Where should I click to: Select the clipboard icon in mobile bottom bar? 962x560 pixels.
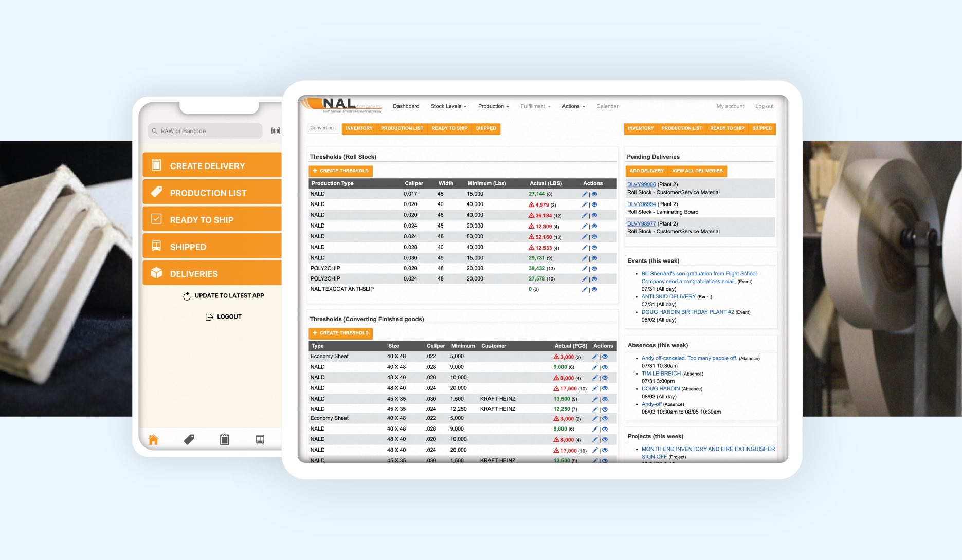225,439
